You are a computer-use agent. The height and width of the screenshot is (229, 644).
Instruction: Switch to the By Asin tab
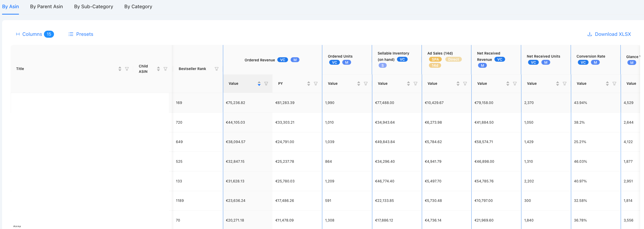pyautogui.click(x=11, y=7)
